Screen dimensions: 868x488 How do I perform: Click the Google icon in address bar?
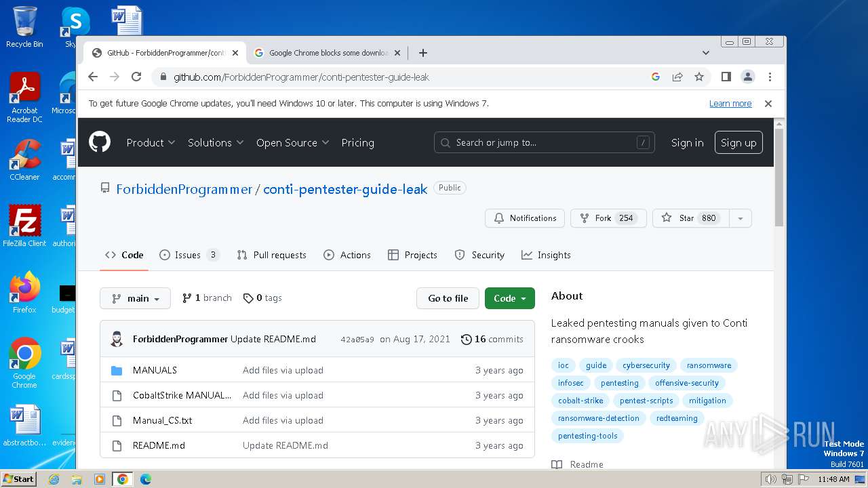coord(656,77)
